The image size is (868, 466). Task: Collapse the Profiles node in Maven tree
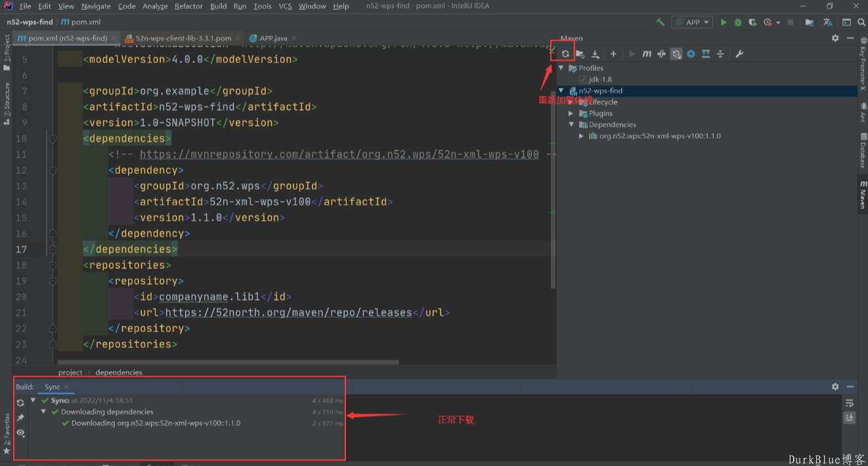(x=561, y=68)
